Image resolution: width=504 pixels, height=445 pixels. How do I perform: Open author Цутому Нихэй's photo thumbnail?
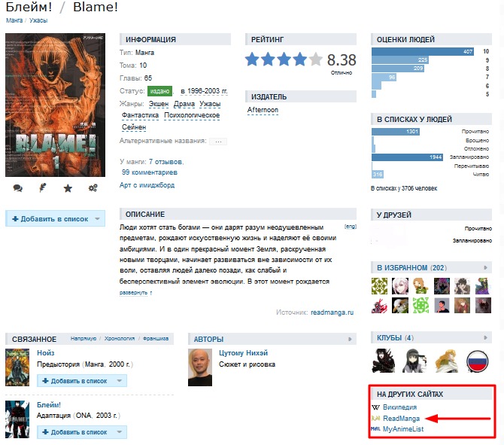pos(200,367)
